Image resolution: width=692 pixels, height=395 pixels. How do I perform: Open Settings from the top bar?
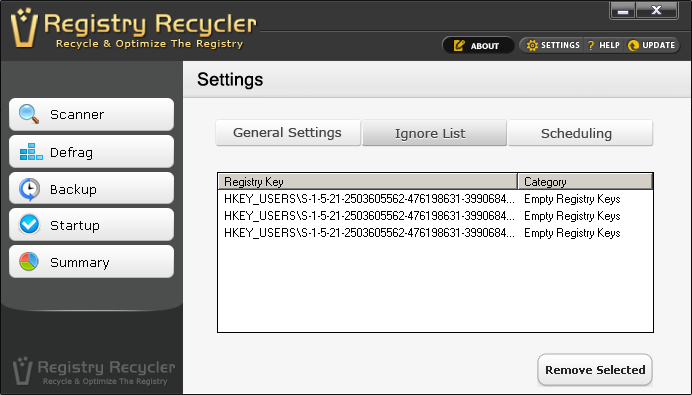(553, 45)
